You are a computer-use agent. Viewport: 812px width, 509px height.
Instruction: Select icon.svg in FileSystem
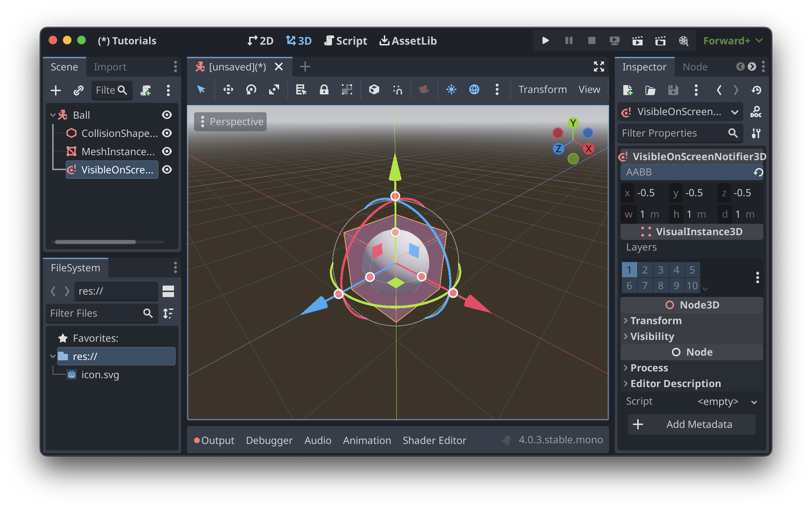tap(100, 375)
